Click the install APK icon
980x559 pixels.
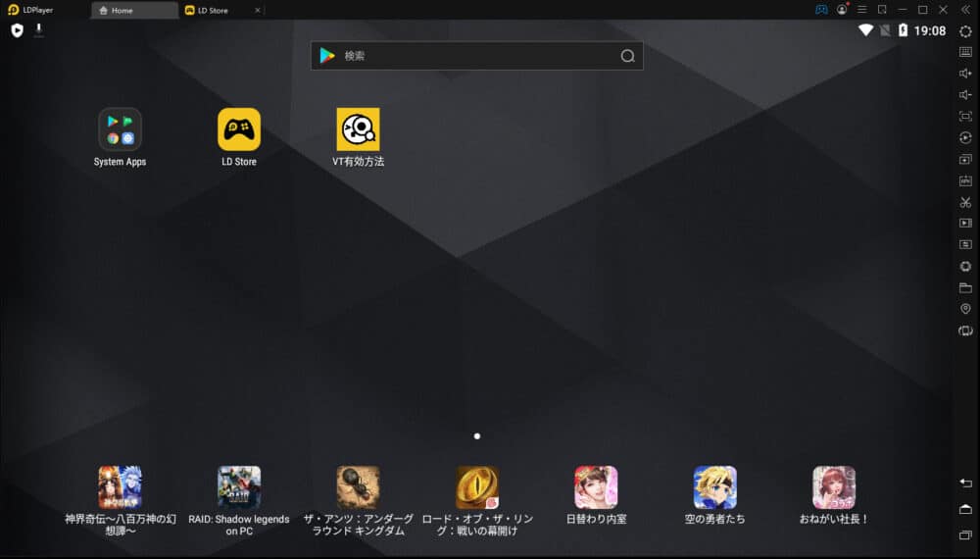pyautogui.click(x=965, y=180)
